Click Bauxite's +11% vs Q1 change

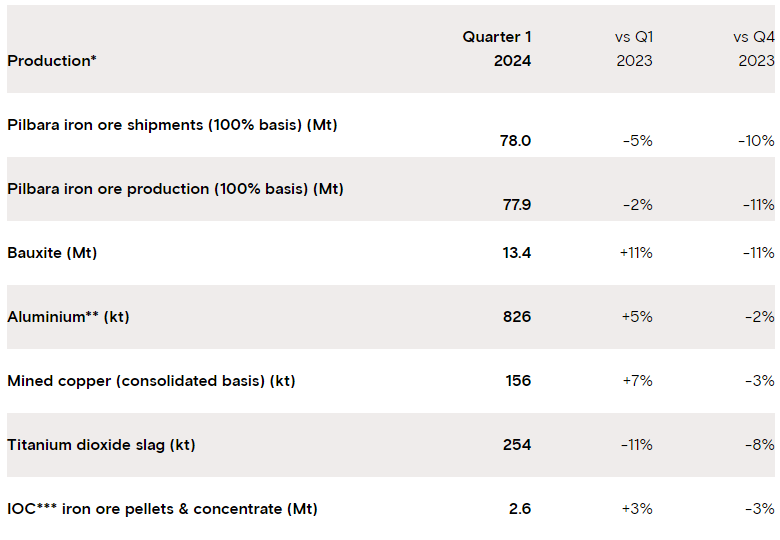[636, 253]
